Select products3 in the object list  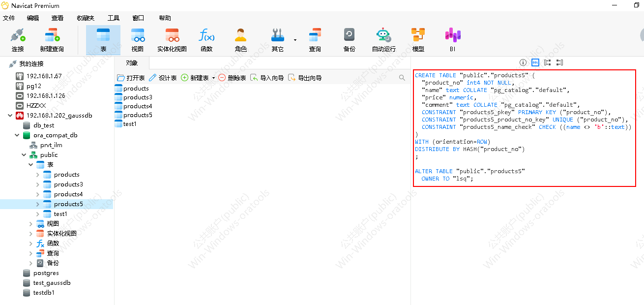138,97
